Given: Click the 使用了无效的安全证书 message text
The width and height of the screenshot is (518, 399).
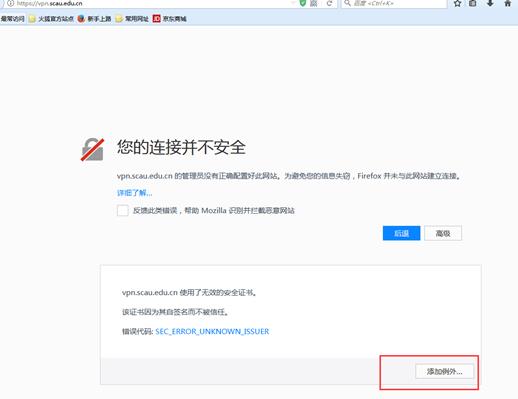Looking at the screenshot, I should (x=218, y=293).
